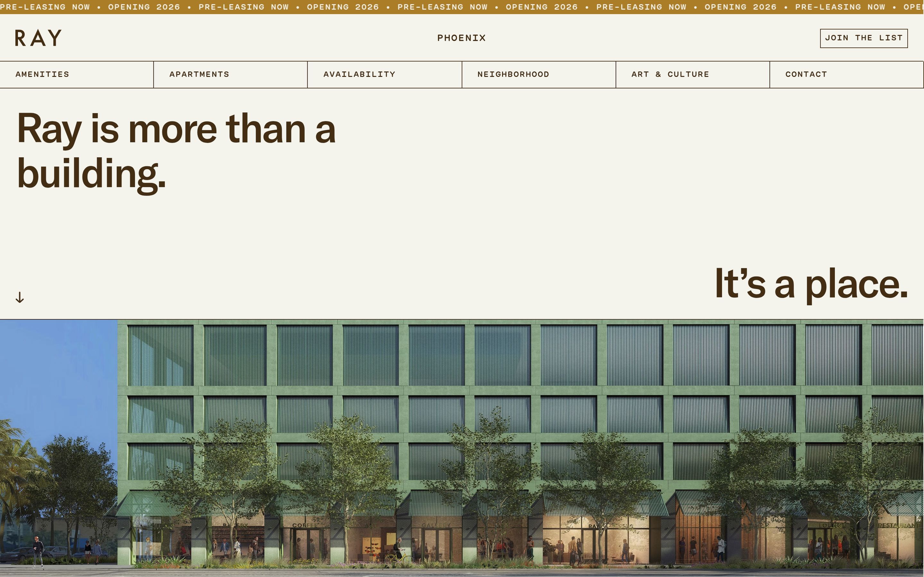Click the RESTAURANT sign on the building
The image size is (924, 577).
tap(898, 525)
